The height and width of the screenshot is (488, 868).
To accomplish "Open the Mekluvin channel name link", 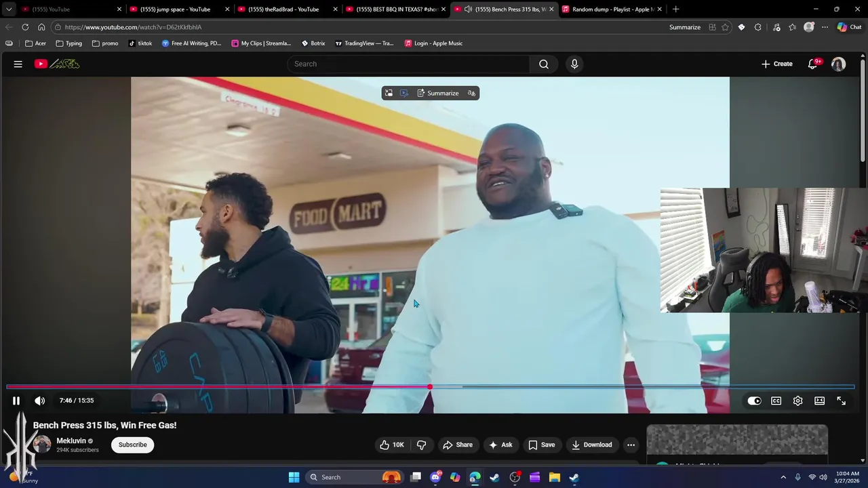I will click(x=71, y=441).
